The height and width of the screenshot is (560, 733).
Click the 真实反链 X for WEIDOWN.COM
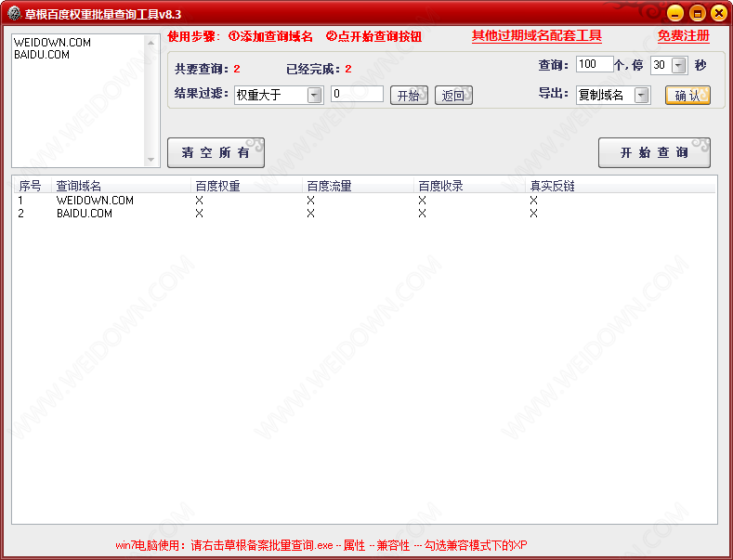[x=534, y=200]
